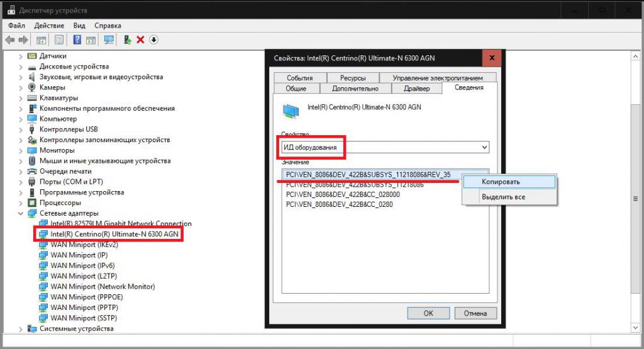Close the Centrino Properties dialog
644x349 pixels.
coord(492,58)
